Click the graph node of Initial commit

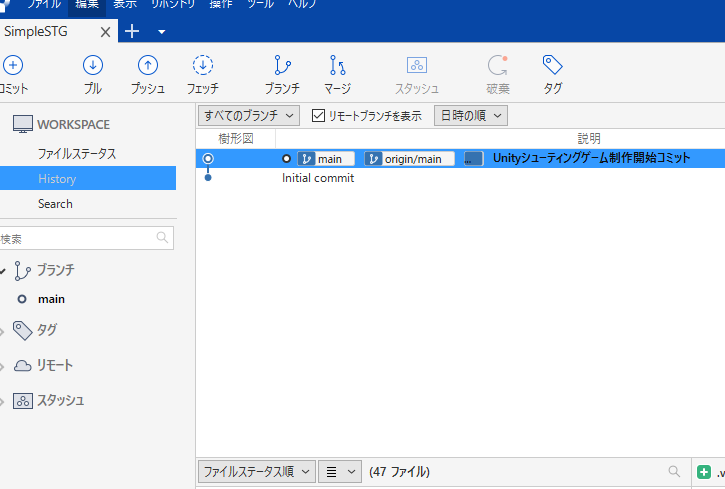pyautogui.click(x=208, y=177)
